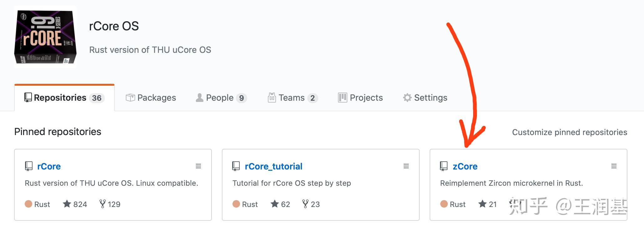Open the People tab
The width and height of the screenshot is (644, 232).
[221, 98]
